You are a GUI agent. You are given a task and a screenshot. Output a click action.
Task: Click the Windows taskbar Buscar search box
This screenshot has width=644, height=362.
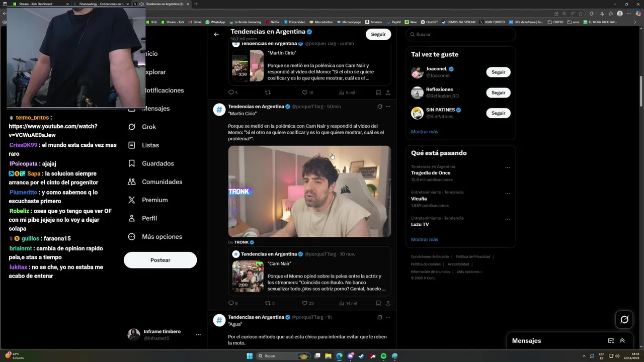(284, 356)
